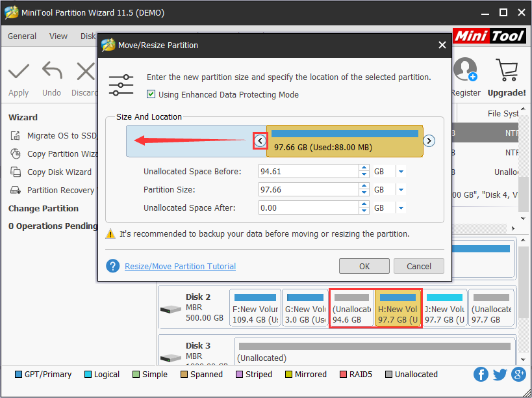Viewport: 532px width, 398px height.
Task: Click the Undo arrow icon
Action: (52, 70)
